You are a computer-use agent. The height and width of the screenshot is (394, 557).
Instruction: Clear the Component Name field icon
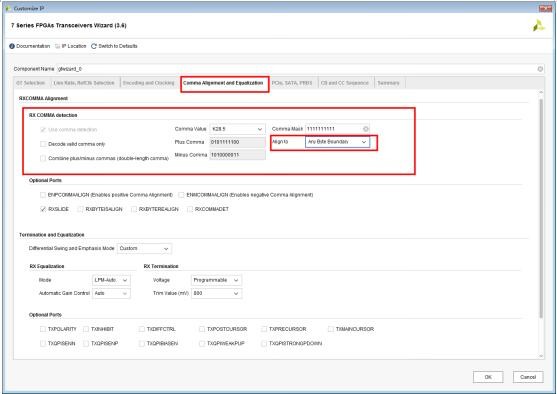tap(540, 69)
